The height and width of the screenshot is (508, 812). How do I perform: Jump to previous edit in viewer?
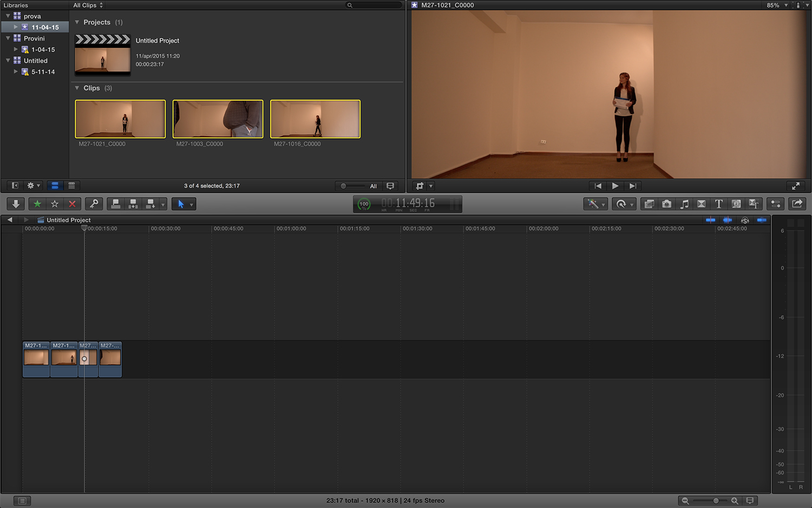598,186
